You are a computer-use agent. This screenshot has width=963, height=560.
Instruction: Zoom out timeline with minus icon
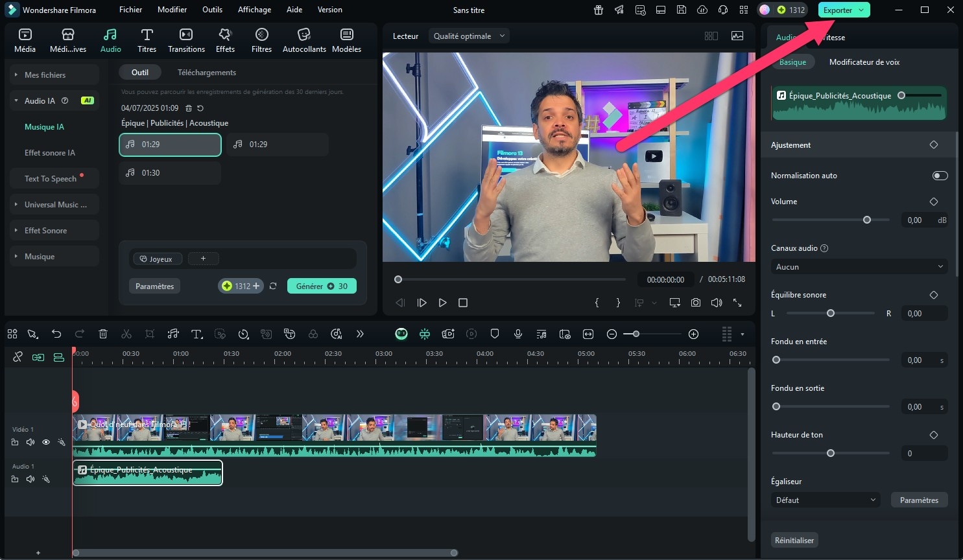click(x=612, y=334)
